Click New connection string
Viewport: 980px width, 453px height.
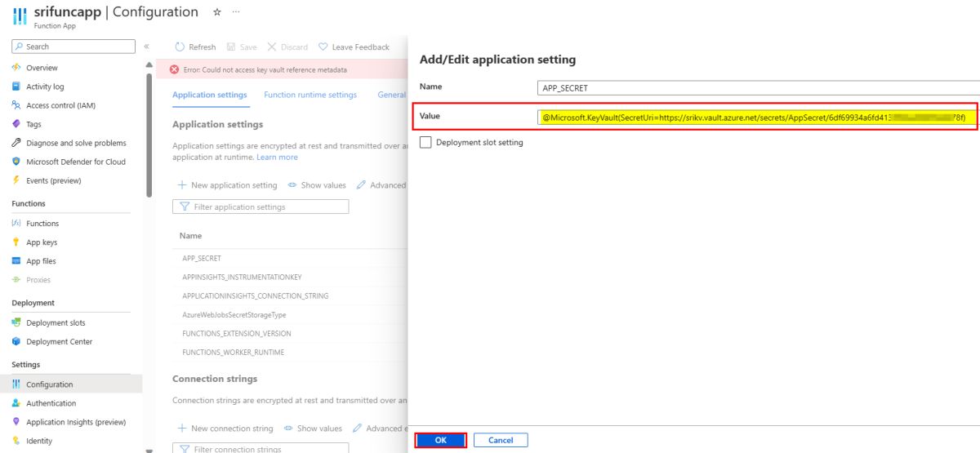pos(225,429)
